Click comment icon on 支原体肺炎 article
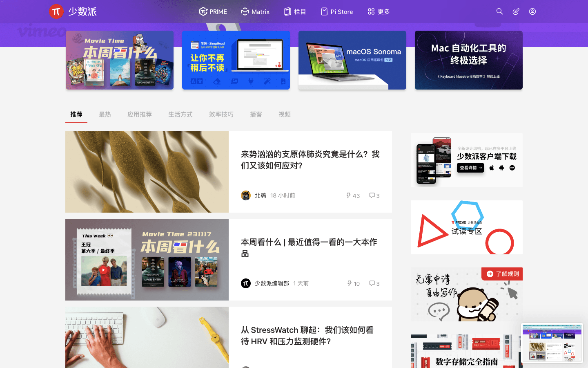The width and height of the screenshot is (588, 368). [x=372, y=195]
